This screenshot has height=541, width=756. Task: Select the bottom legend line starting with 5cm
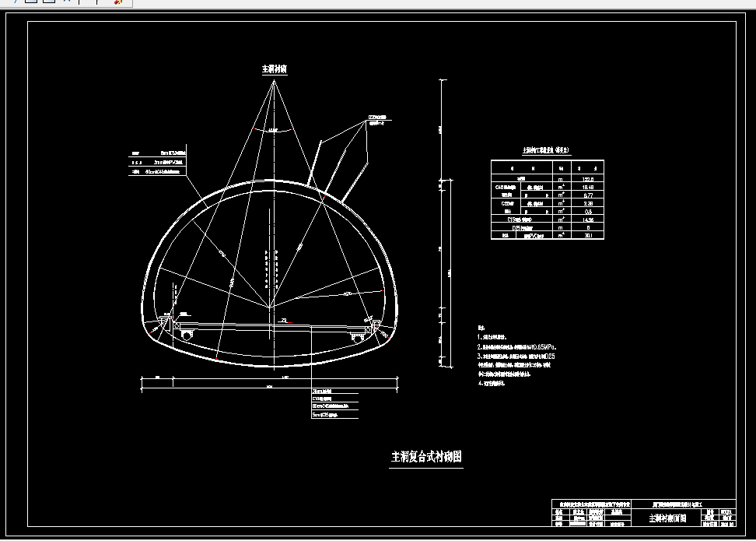325,415
